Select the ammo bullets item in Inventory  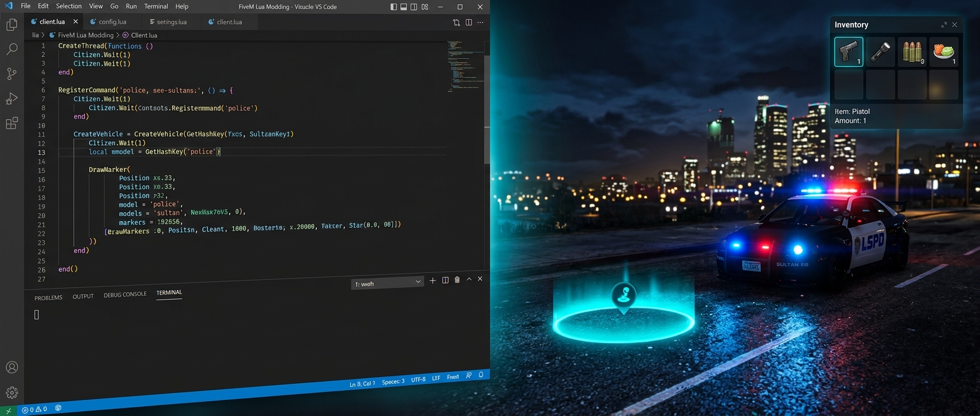point(912,52)
